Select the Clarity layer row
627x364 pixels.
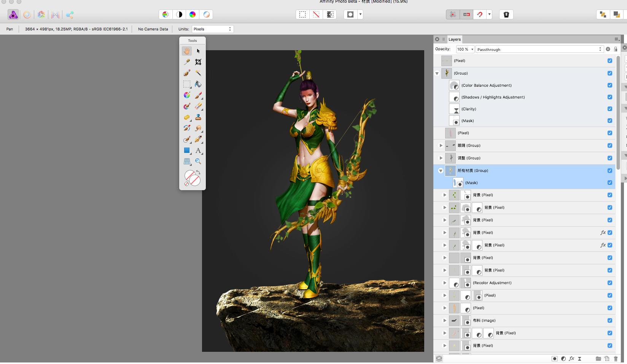coord(525,109)
